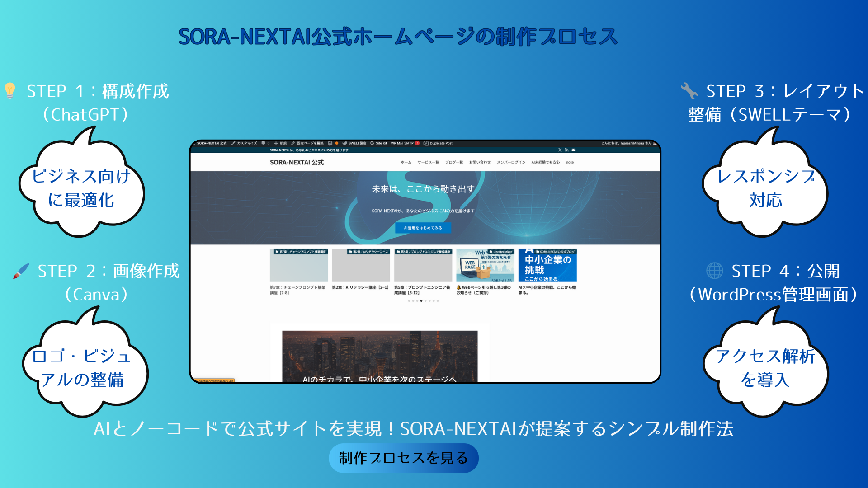This screenshot has width=868, height=488.
Task: Click the wrench icon beside STEP 3
Action: click(x=689, y=90)
